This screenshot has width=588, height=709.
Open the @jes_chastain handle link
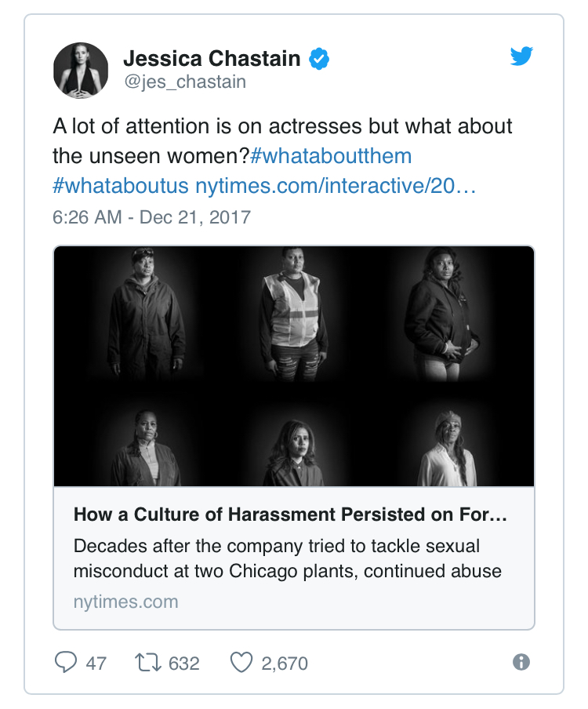pyautogui.click(x=185, y=82)
